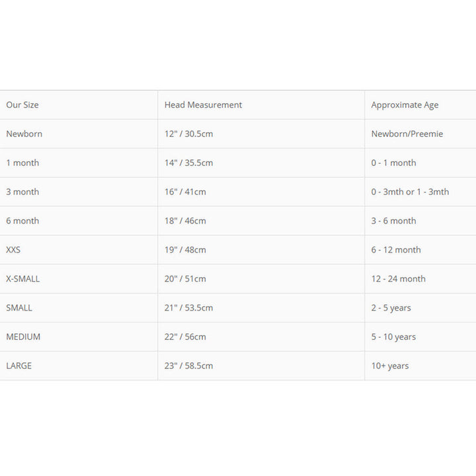Click the 'SMALL' size cell
This screenshot has width=476, height=476.
pos(19,308)
